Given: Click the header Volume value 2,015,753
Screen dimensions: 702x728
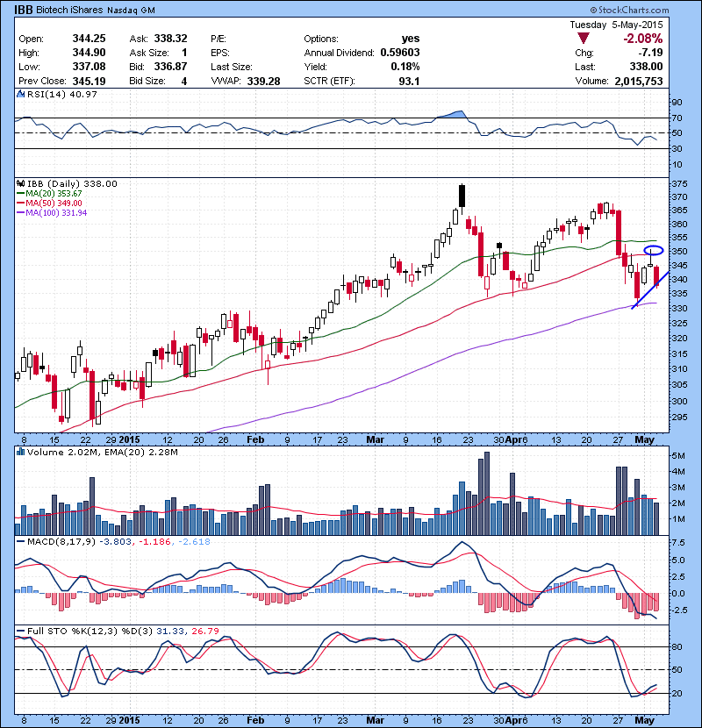Looking at the screenshot, I should point(638,82).
